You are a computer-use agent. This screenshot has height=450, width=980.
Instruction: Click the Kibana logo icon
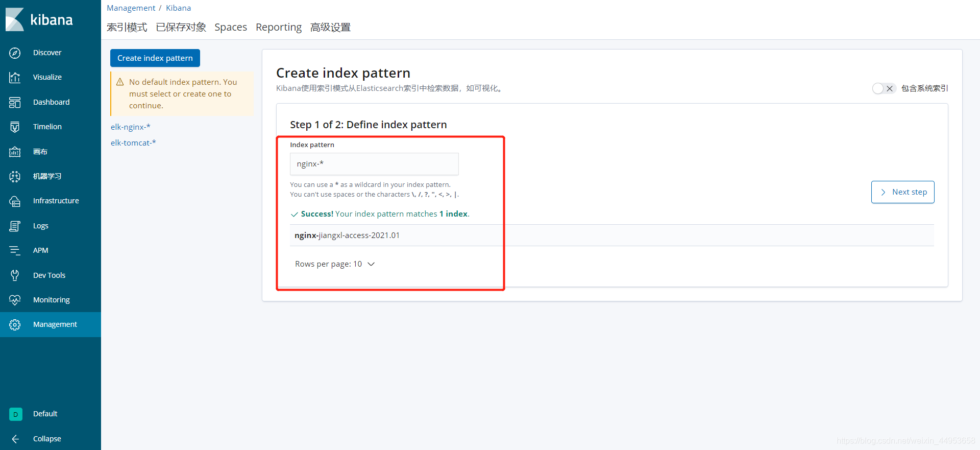[x=15, y=19]
